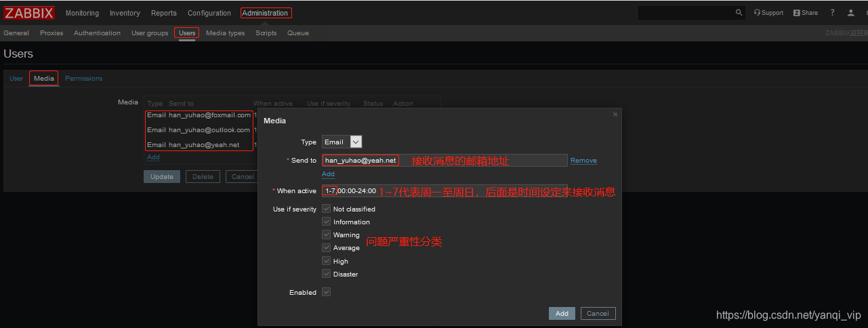Screen dimensions: 868x328
Task: Switch to the Permissions tab
Action: pos(84,79)
